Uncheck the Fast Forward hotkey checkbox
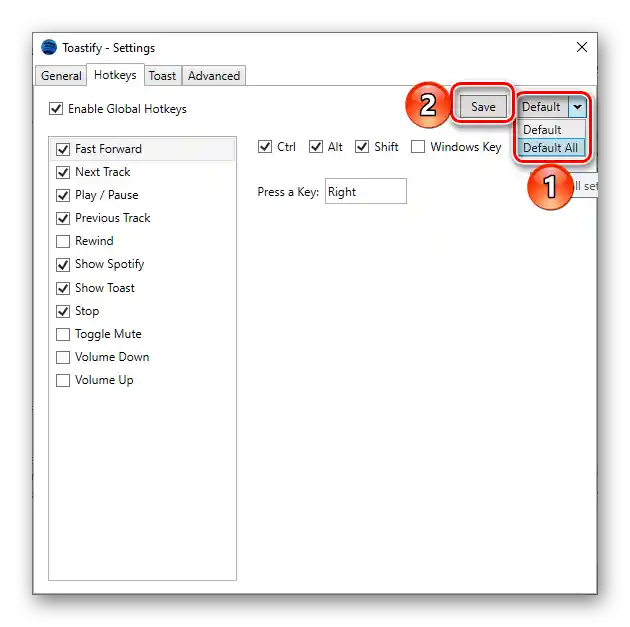The image size is (630, 627). point(63,149)
